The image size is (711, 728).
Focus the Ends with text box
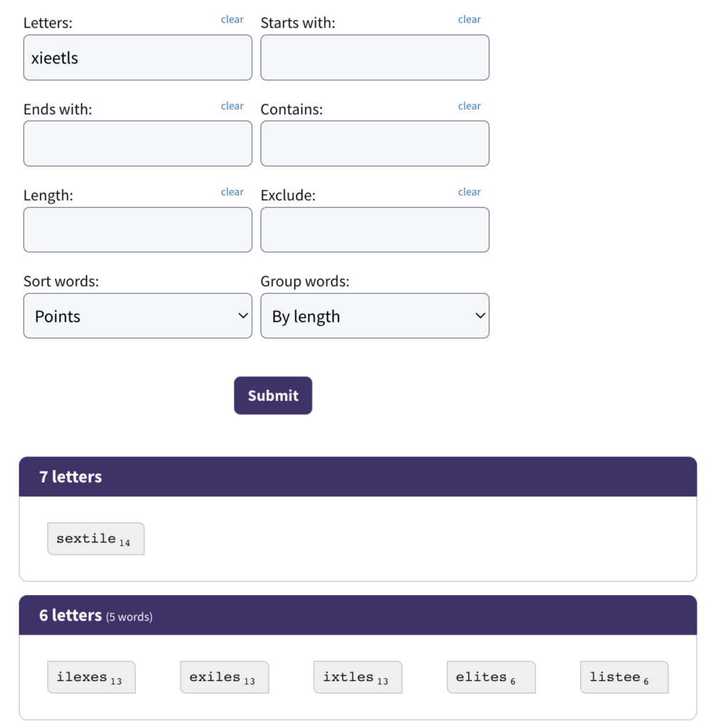(x=137, y=144)
